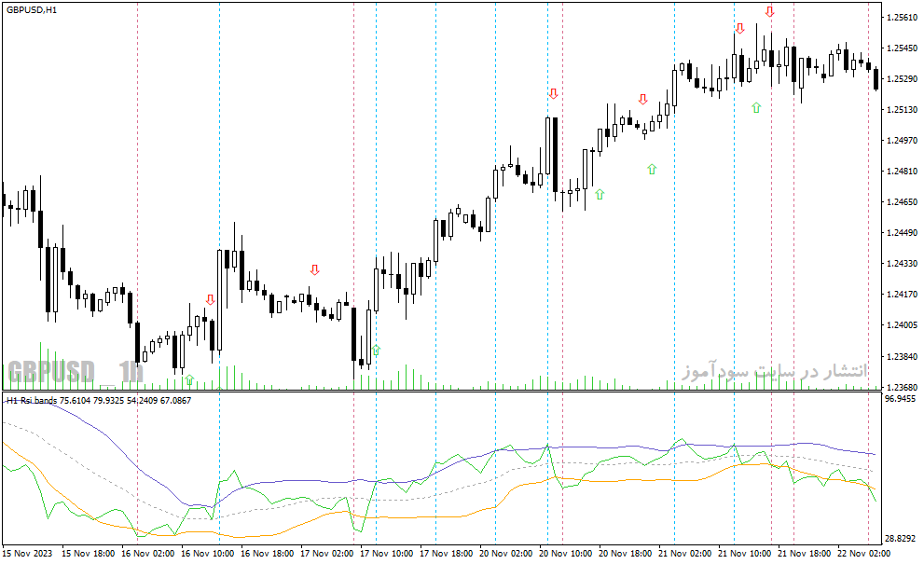Select the 28.8292 indicator scale value
This screenshot has height=564, width=924.
tap(901, 538)
